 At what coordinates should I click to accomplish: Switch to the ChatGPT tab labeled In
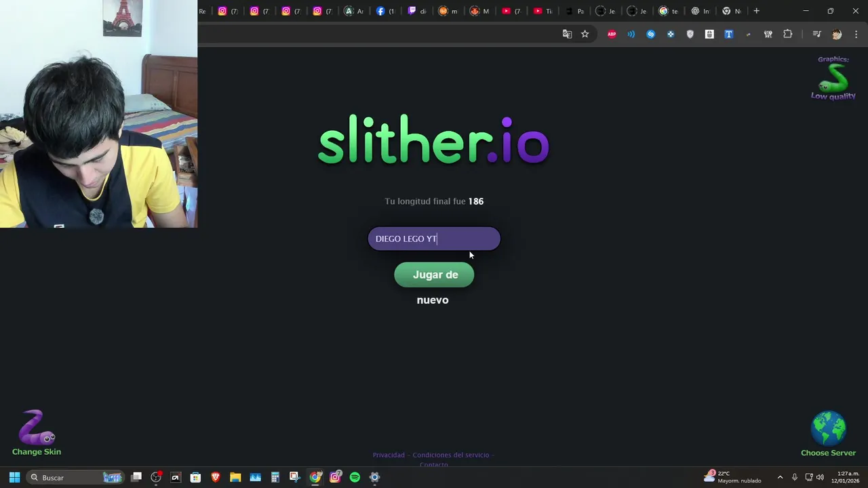[x=700, y=11]
